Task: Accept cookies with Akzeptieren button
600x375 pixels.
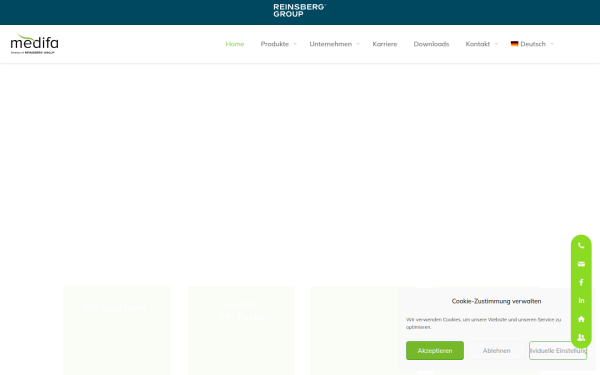Action: 435,351
